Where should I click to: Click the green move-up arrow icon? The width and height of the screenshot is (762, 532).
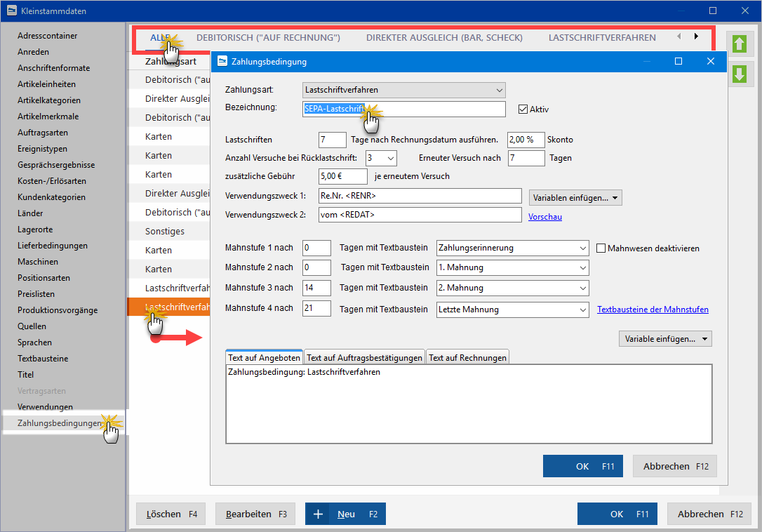click(739, 44)
